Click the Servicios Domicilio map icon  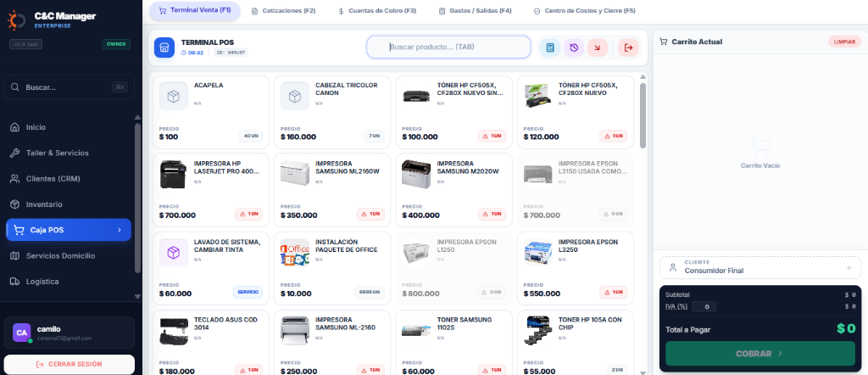click(15, 256)
